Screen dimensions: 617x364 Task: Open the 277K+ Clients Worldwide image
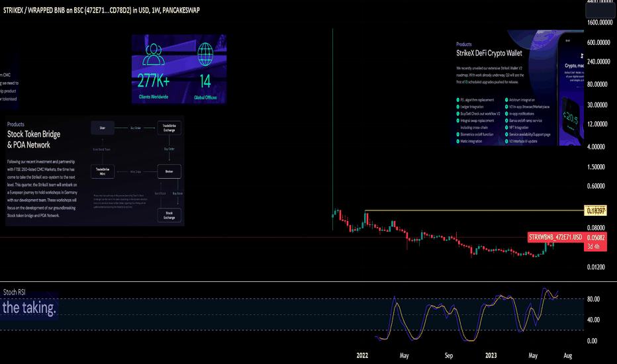click(x=179, y=69)
